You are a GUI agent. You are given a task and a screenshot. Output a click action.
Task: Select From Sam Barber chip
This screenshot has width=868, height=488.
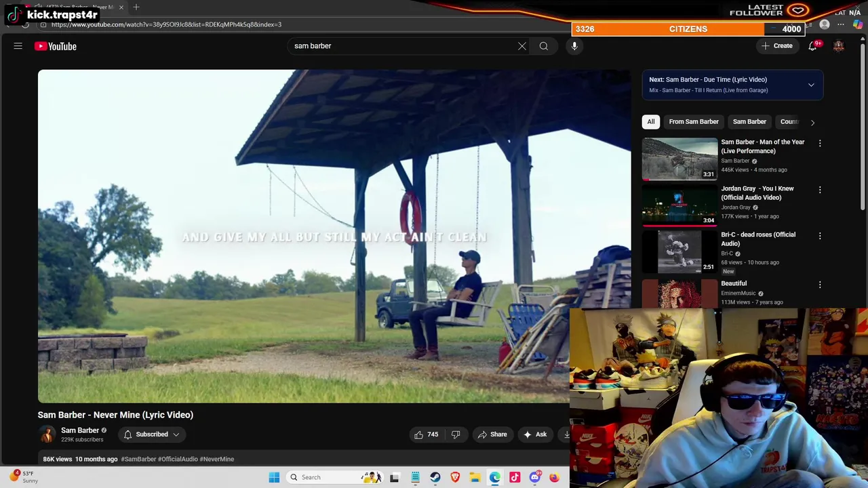694,122
